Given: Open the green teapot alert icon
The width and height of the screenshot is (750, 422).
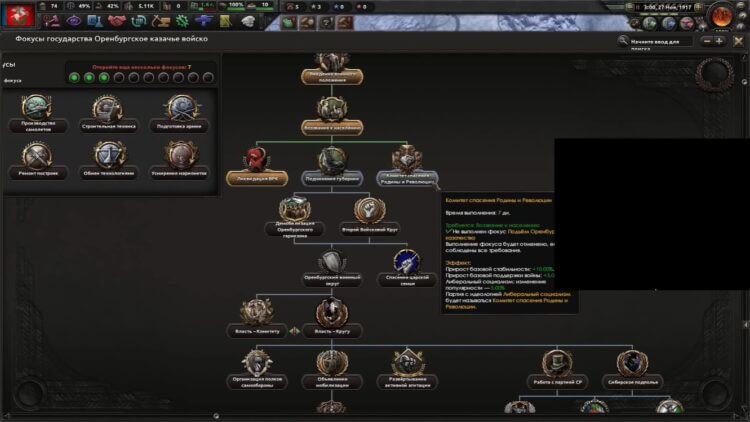Looking at the screenshot, I should [x=288, y=22].
